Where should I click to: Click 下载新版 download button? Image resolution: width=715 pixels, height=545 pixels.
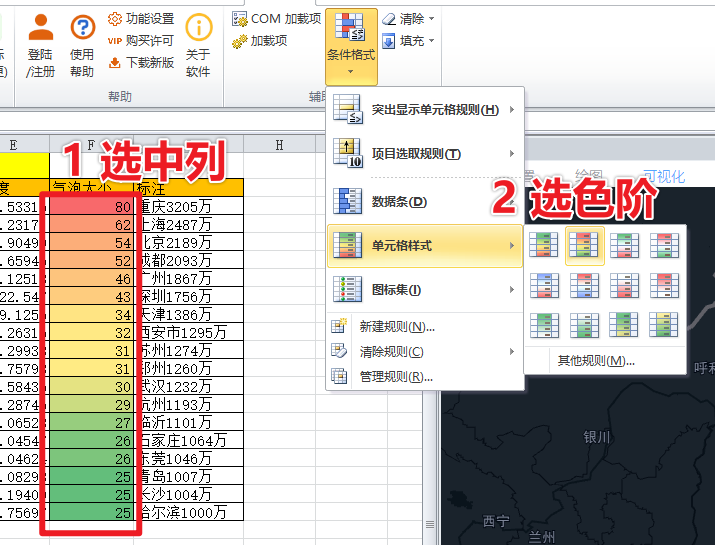click(x=141, y=62)
